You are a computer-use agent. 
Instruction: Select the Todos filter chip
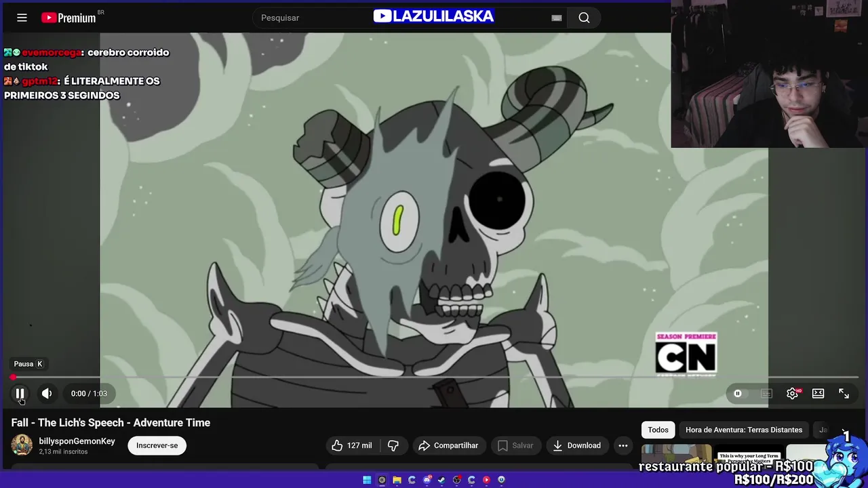(x=658, y=430)
